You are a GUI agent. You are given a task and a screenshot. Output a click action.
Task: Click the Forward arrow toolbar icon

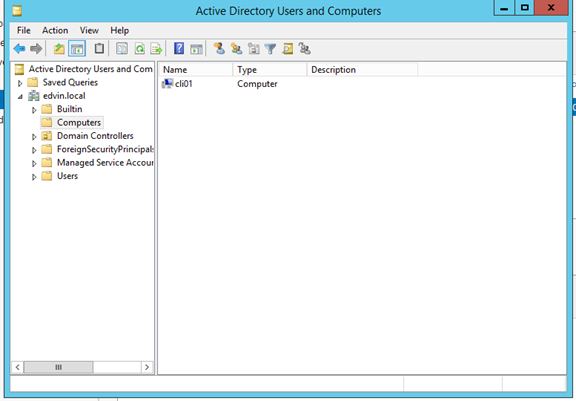coord(36,48)
